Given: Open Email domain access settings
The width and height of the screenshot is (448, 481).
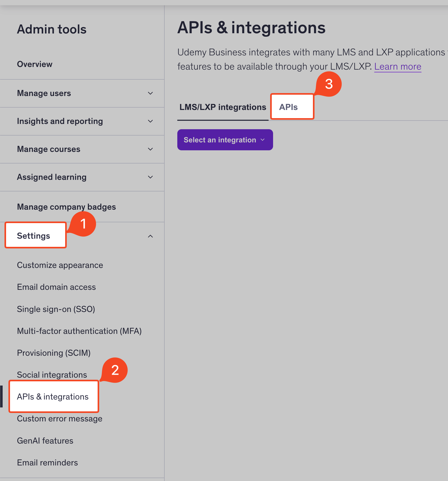Looking at the screenshot, I should tap(56, 287).
